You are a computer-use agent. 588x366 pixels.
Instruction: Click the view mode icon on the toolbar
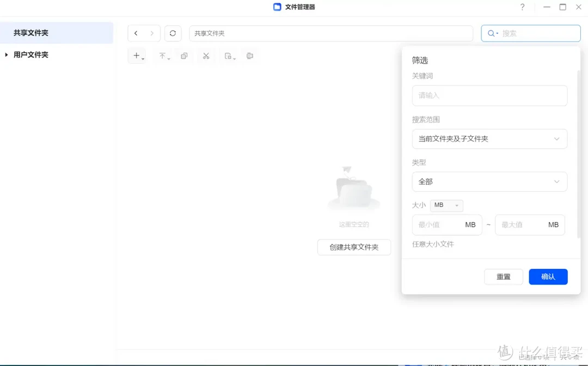pos(249,55)
